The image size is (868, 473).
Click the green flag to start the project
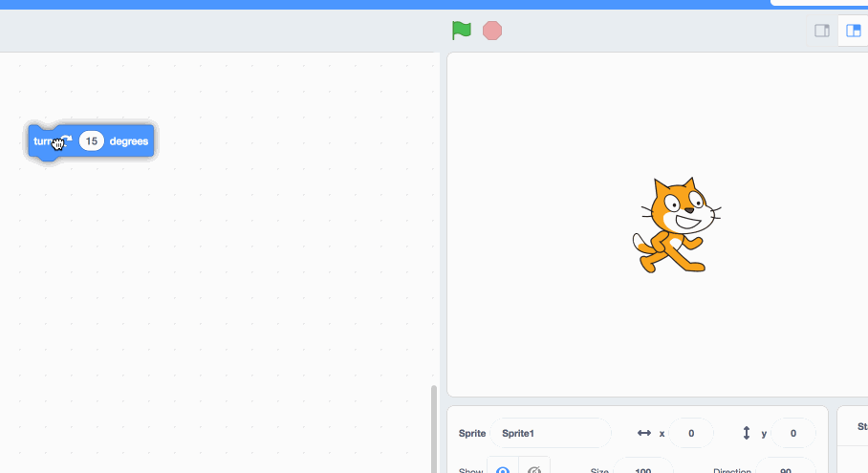click(x=461, y=31)
